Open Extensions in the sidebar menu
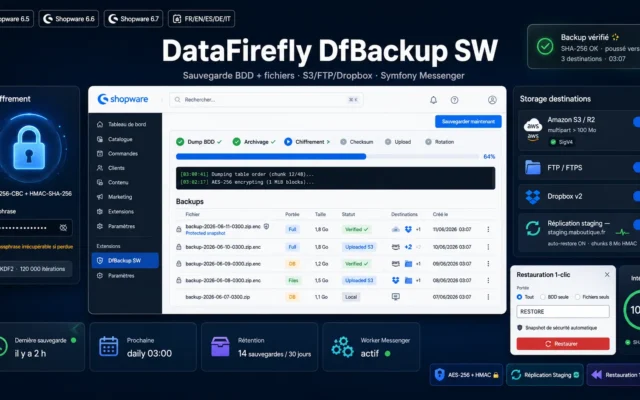640x400 pixels. [x=125, y=211]
